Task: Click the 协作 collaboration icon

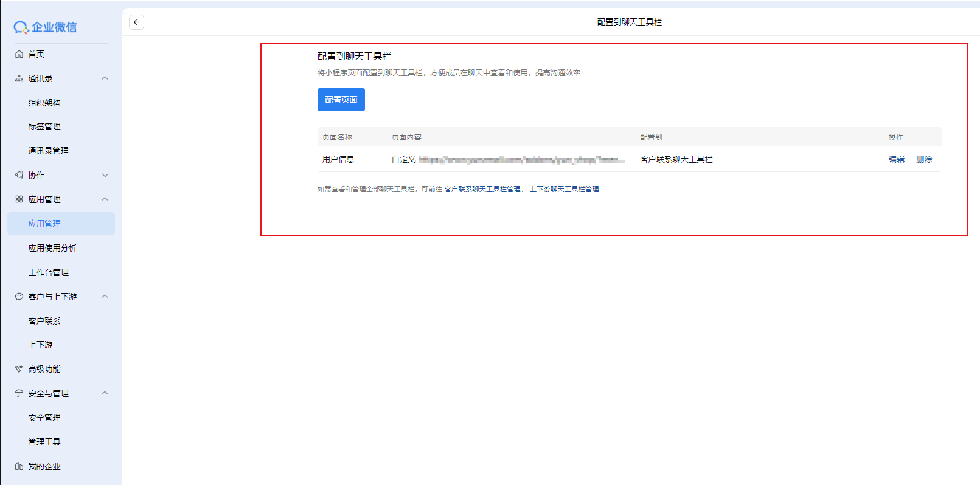Action: 19,175
